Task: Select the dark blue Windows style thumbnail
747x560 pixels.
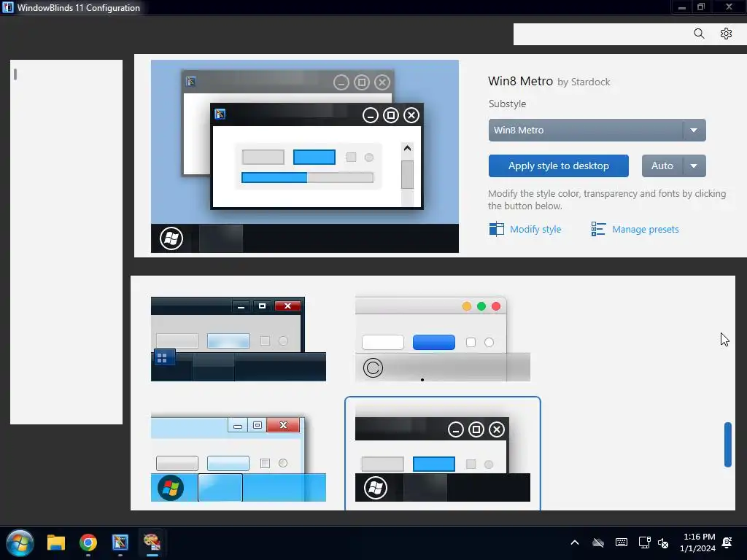Action: [x=239, y=339]
